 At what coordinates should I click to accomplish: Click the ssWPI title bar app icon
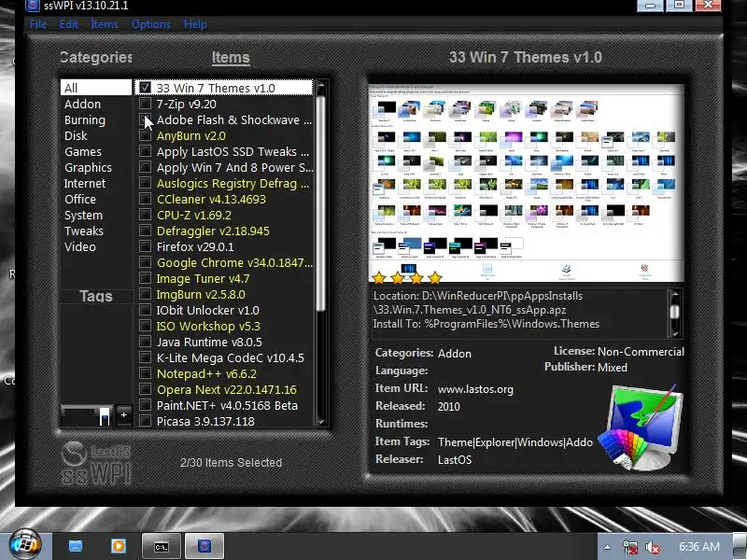(33, 6)
